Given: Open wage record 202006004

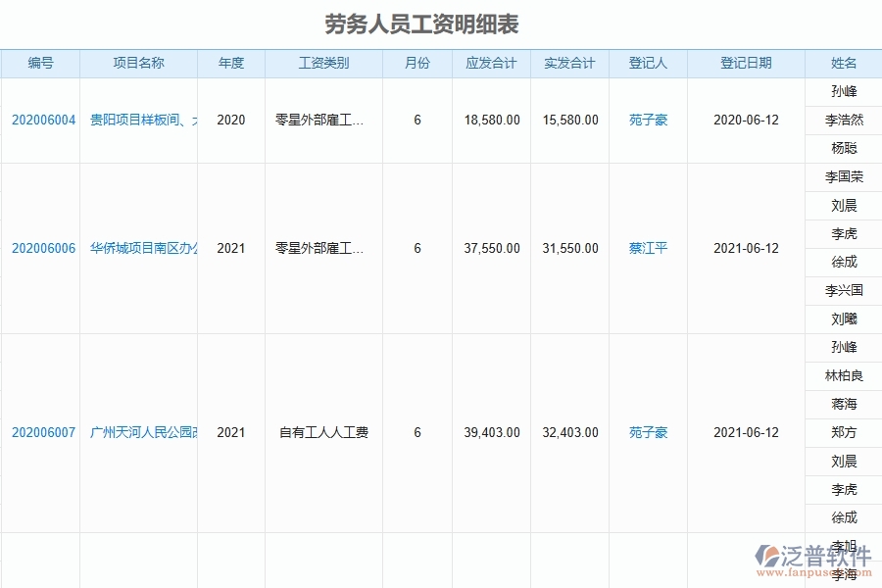Looking at the screenshot, I should point(40,121).
